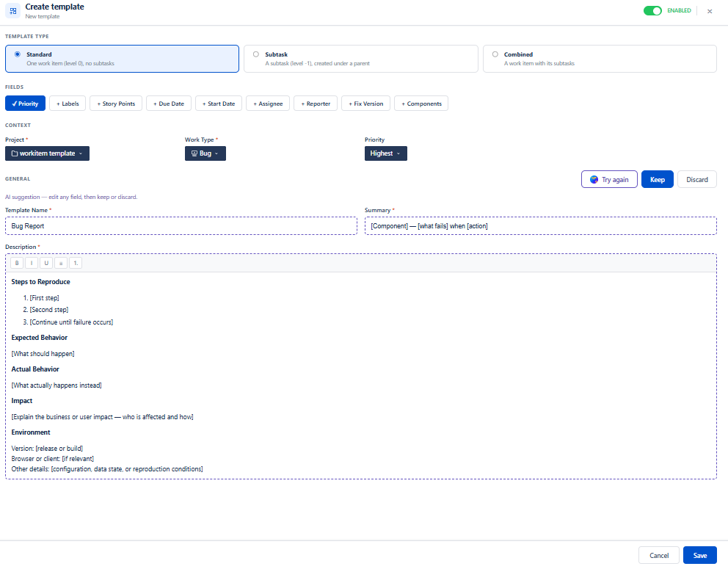The width and height of the screenshot is (728, 569).
Task: Expand the Bug work type dropdown
Action: tap(205, 153)
